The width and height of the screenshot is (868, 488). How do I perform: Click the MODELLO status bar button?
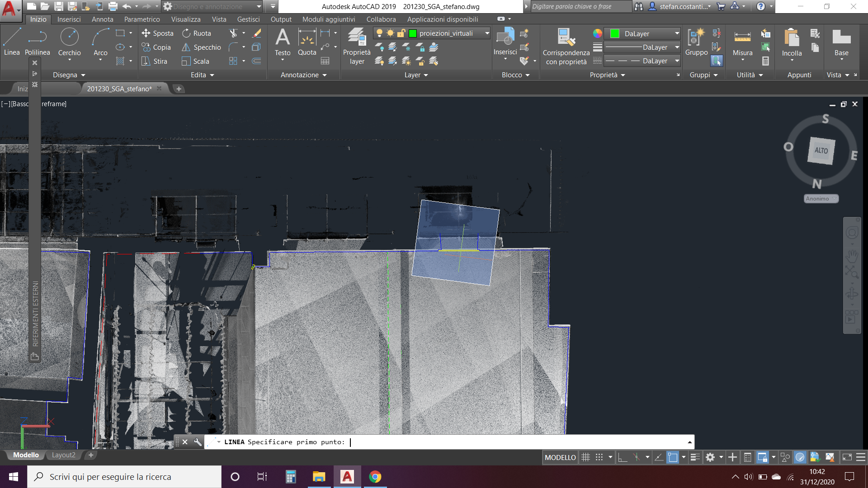[x=560, y=457]
